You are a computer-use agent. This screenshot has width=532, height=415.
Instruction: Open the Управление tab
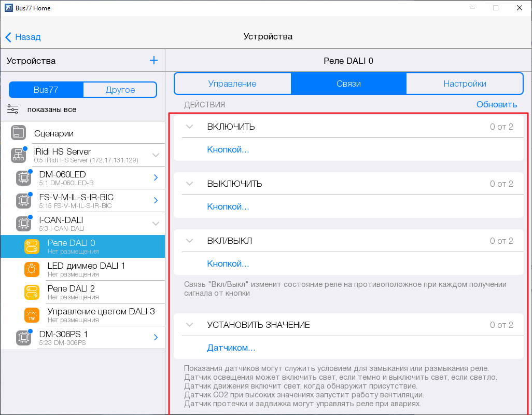(x=232, y=84)
